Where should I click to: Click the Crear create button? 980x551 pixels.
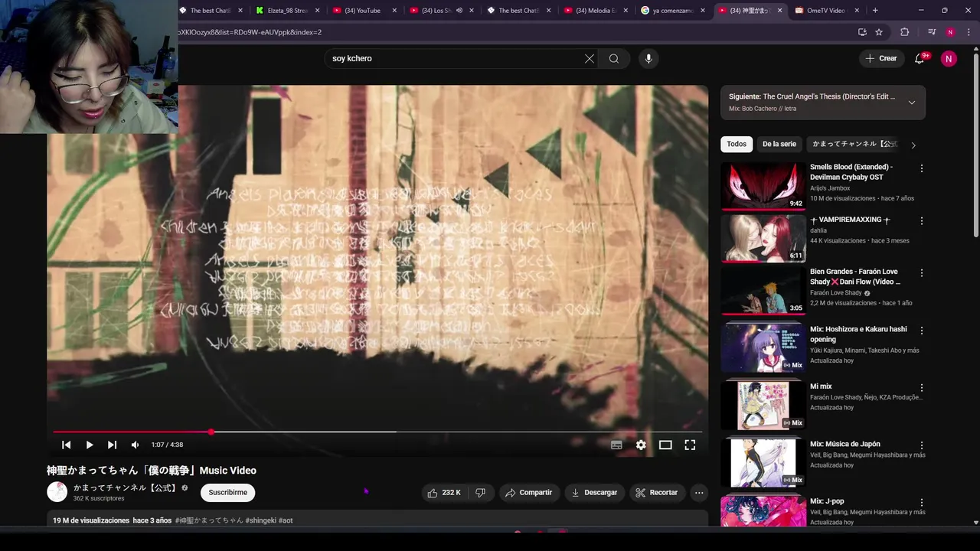click(880, 58)
